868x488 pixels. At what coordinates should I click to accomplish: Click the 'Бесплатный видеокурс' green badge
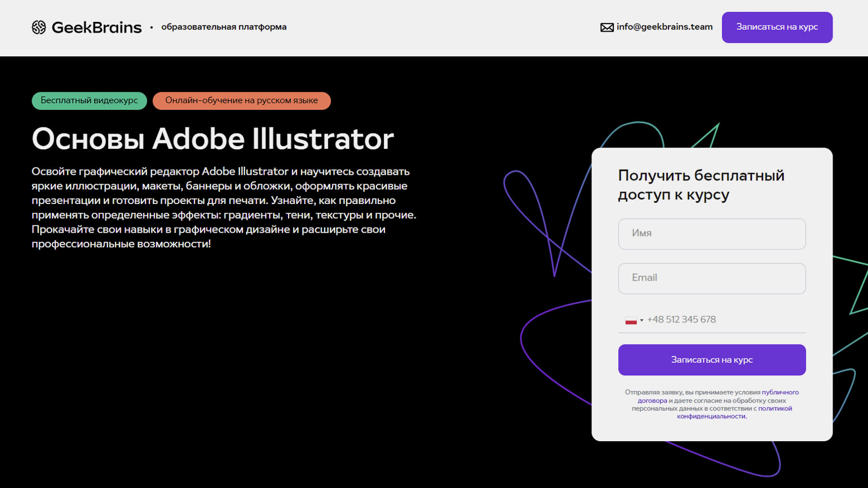tap(89, 101)
